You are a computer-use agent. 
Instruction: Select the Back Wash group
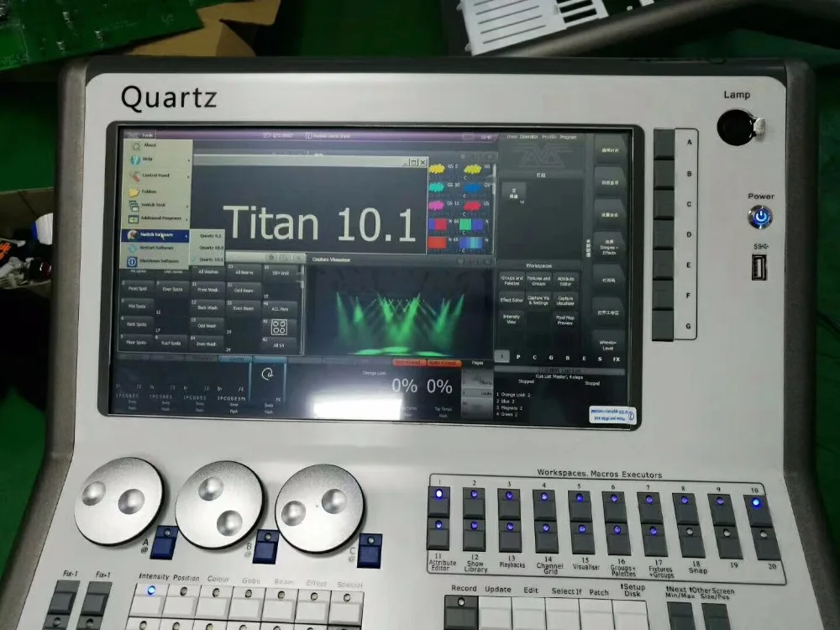pos(207,308)
